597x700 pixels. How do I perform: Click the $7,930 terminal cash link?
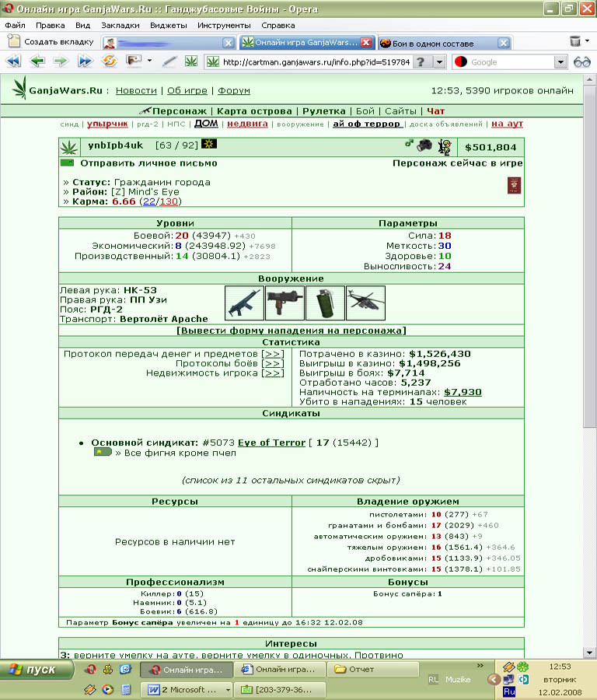click(463, 392)
